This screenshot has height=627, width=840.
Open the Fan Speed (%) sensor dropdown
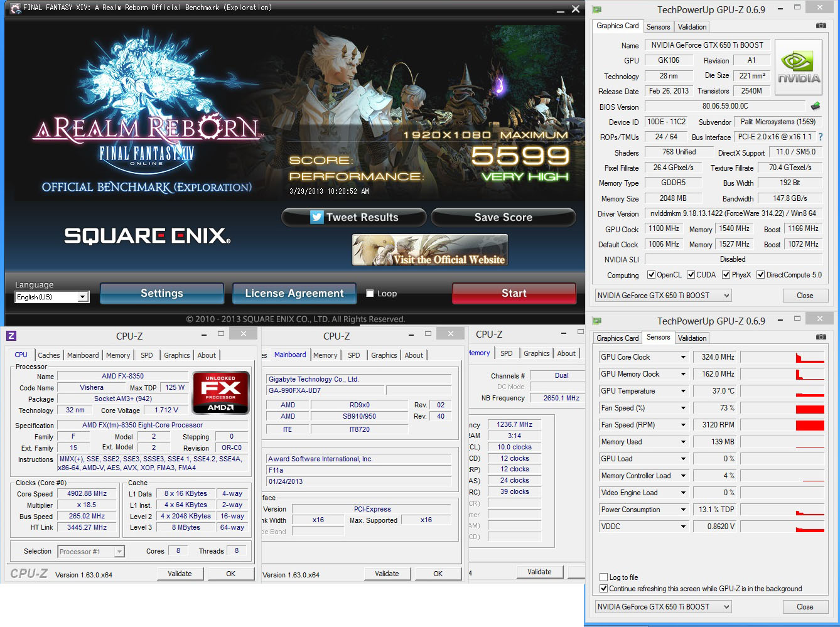coord(684,408)
